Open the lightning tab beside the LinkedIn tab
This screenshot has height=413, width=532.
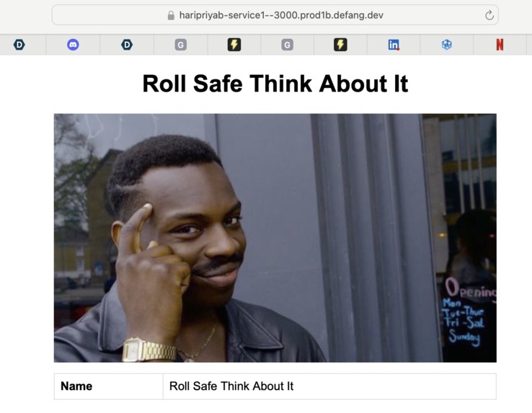340,45
